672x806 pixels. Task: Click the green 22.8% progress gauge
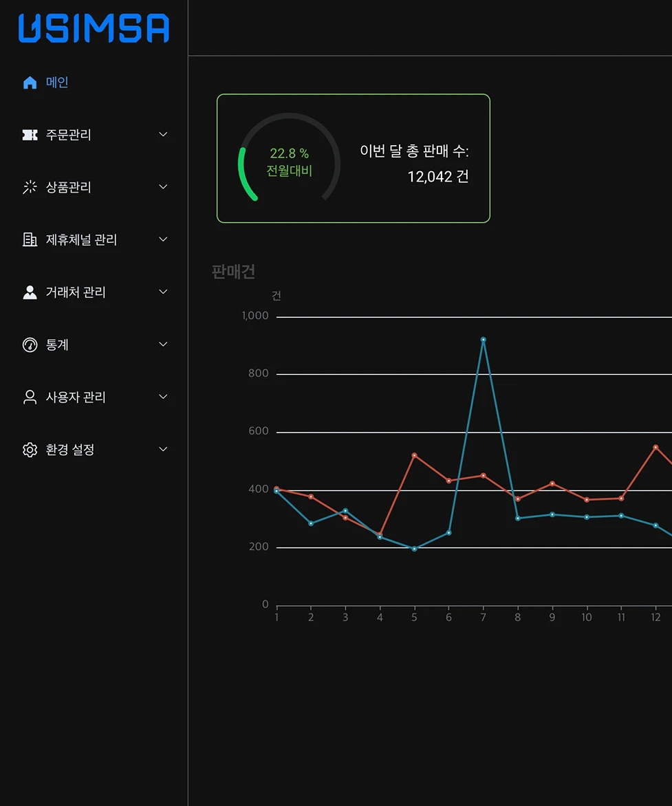[289, 160]
